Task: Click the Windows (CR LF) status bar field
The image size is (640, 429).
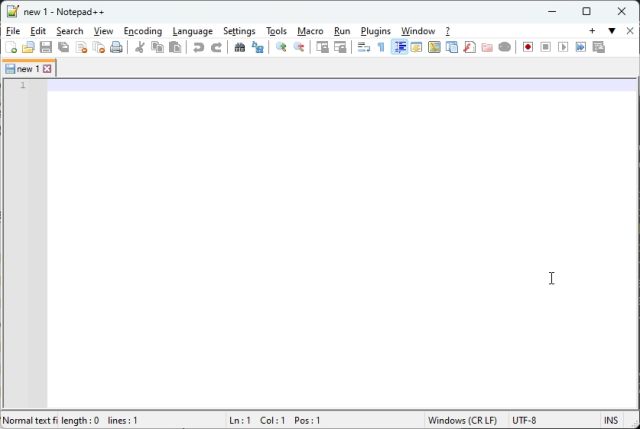Action: point(462,421)
